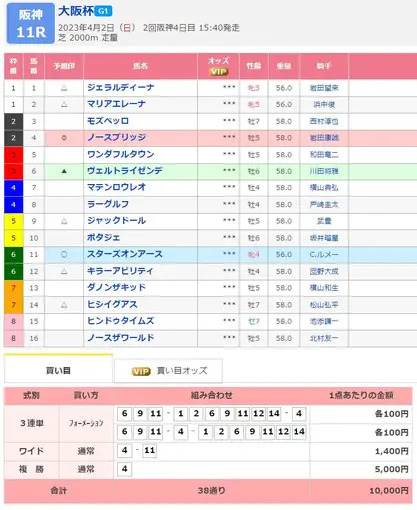Click the △ mark next to ジャックドール
Image resolution: width=417 pixels, height=510 pixels.
(x=64, y=221)
